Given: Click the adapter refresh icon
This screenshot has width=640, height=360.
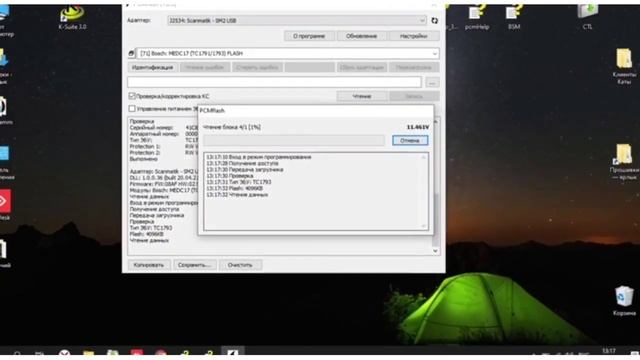Looking at the screenshot, I should click(x=434, y=20).
